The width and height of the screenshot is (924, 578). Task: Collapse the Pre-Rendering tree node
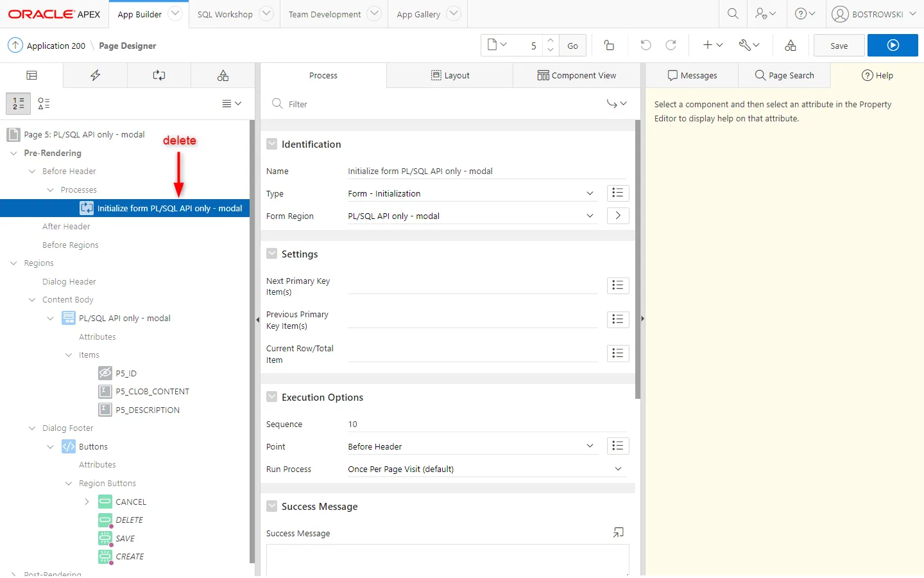pyautogui.click(x=14, y=153)
